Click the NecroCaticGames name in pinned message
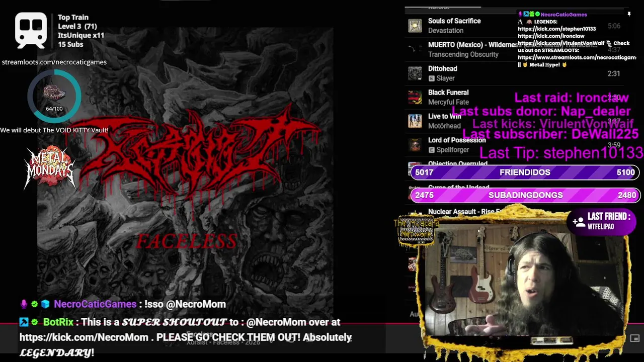 [563, 15]
